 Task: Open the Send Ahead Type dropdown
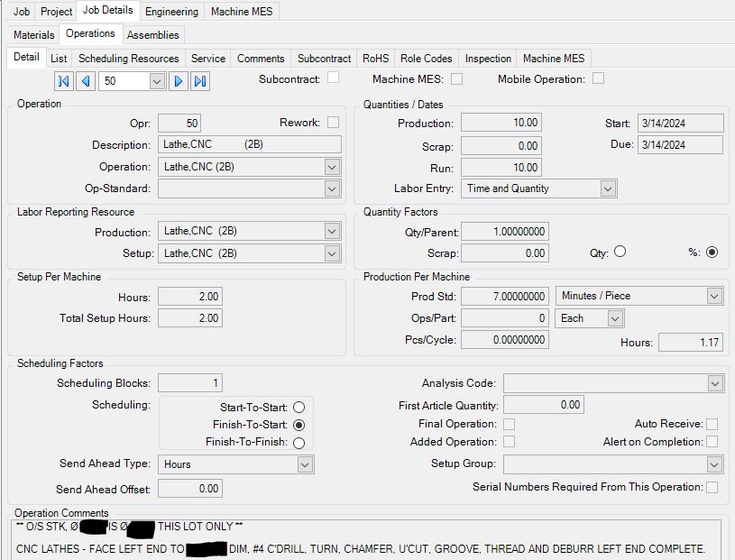305,464
